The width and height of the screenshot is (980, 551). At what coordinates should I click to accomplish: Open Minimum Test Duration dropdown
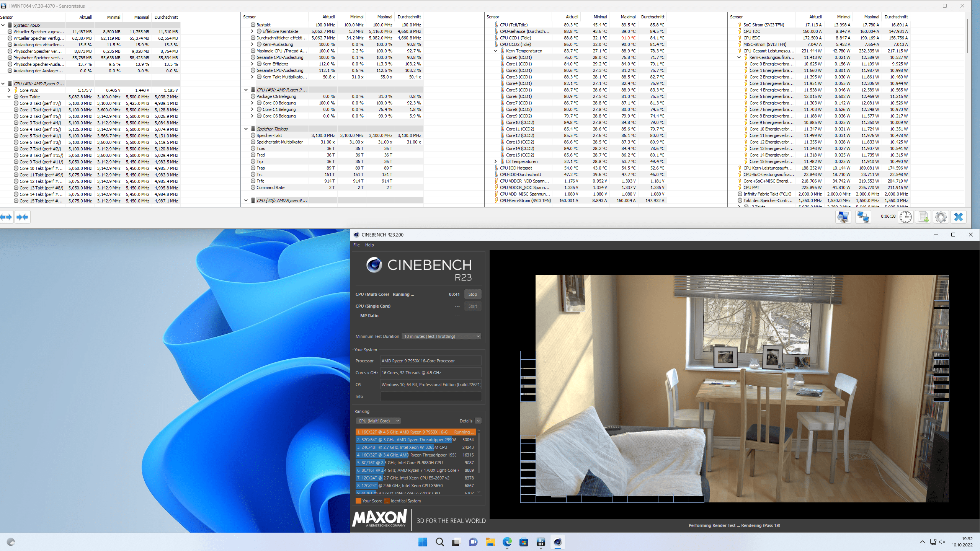442,336
